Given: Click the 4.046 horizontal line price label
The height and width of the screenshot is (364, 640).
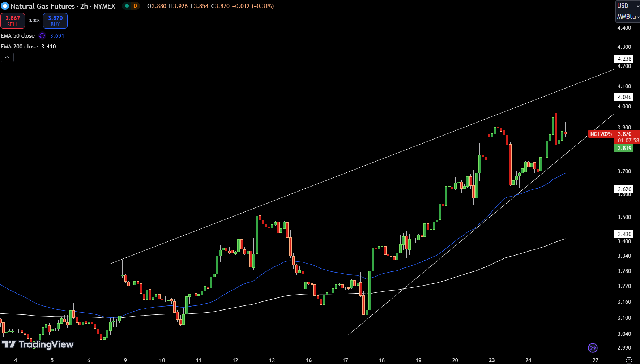Looking at the screenshot, I should tap(624, 97).
